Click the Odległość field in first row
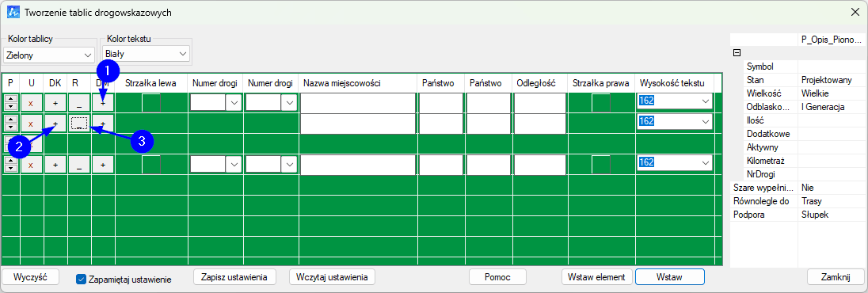The height and width of the screenshot is (293, 868). 540,103
